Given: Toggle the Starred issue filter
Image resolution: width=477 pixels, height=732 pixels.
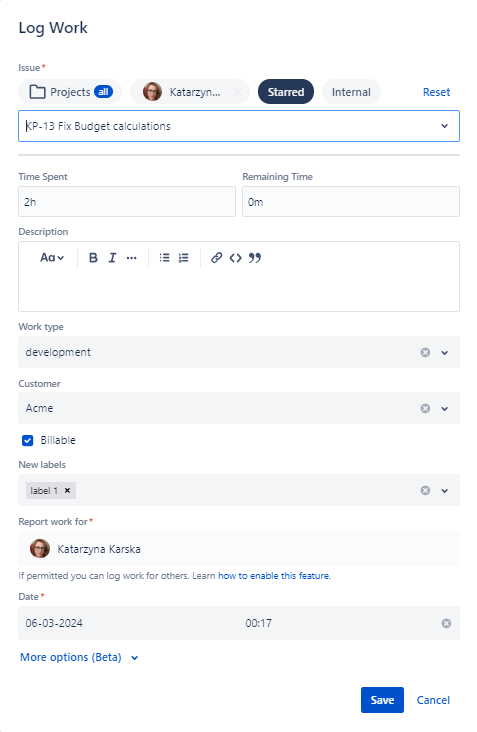Looking at the screenshot, I should tap(286, 92).
